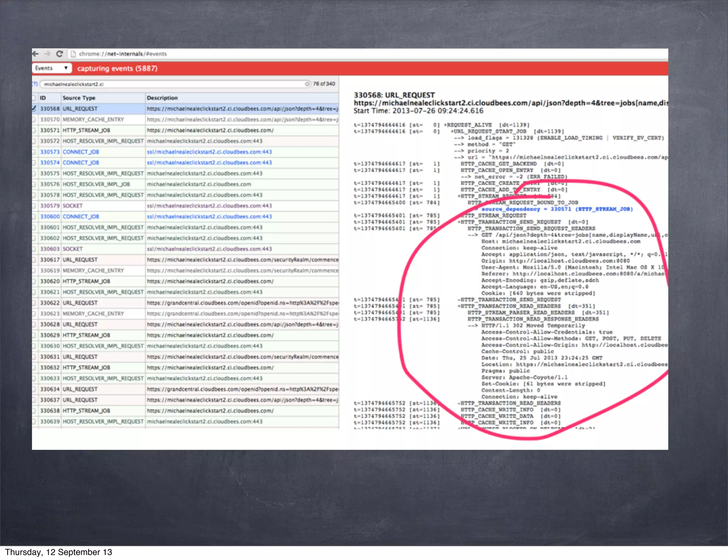
Task: Clear the event filter text
Action: coord(307,84)
